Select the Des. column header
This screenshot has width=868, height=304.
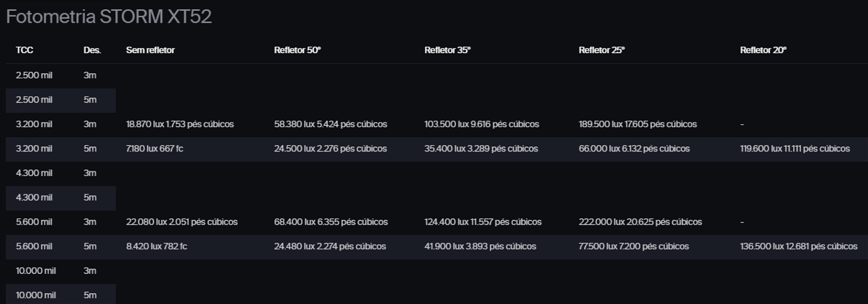pyautogui.click(x=92, y=50)
